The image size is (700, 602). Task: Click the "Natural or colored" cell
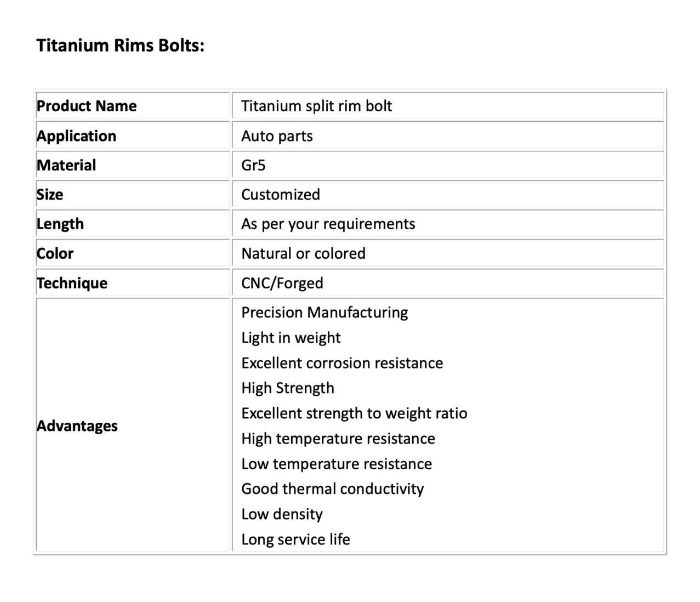[303, 253]
